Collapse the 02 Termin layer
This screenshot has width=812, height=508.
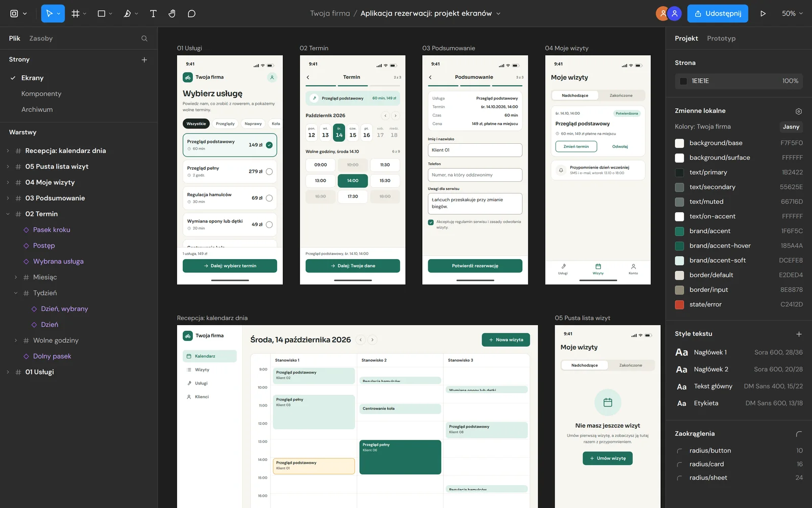point(8,214)
